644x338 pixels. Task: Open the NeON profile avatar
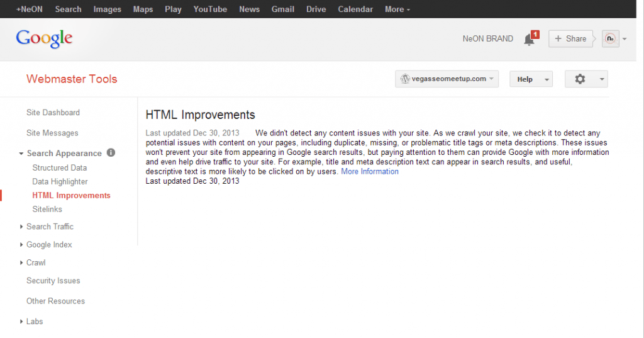(610, 38)
